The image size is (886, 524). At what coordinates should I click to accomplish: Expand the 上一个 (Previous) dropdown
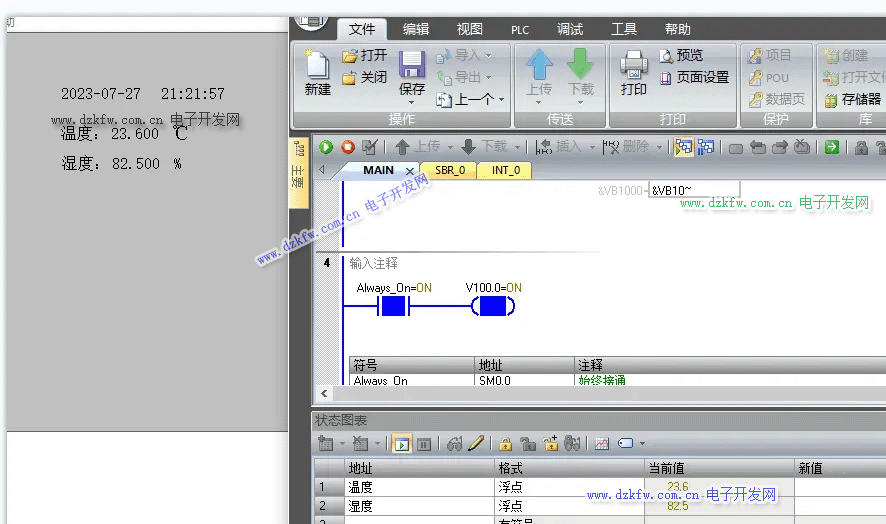click(501, 99)
